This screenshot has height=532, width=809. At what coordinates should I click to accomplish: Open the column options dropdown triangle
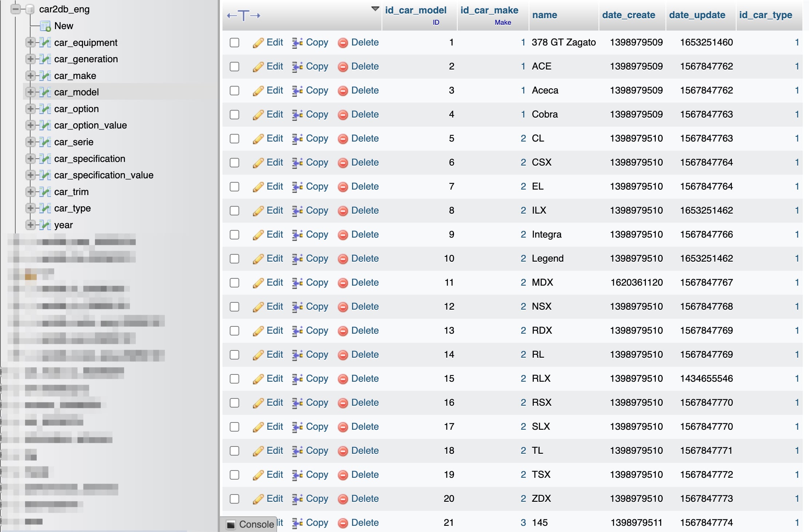point(375,9)
